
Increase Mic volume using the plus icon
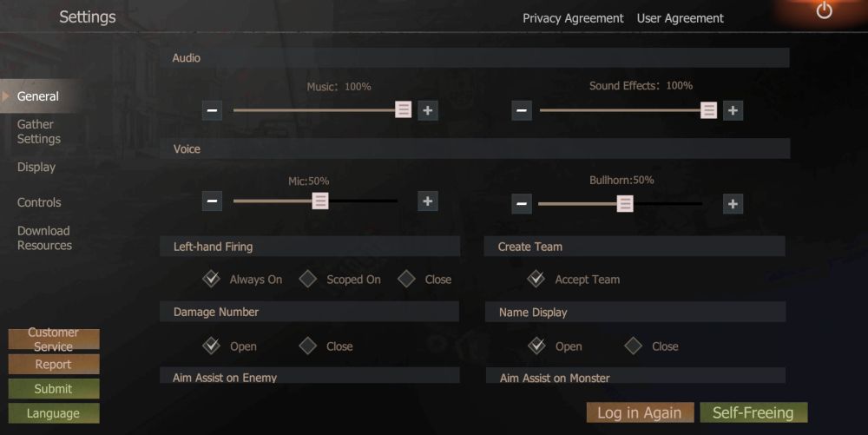coord(427,201)
